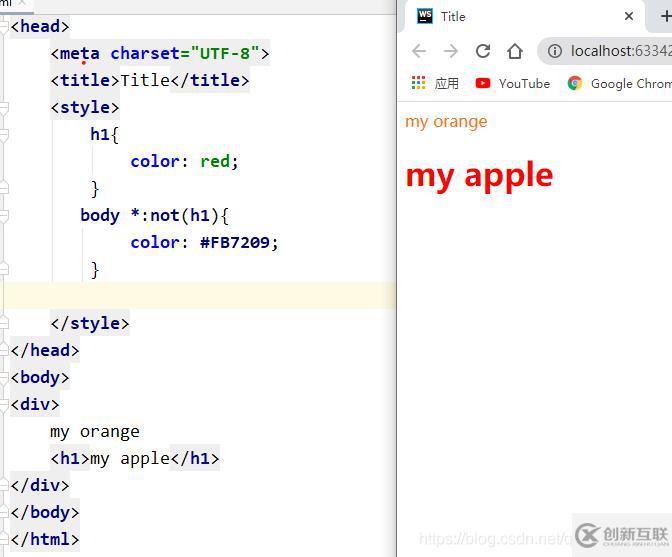The width and height of the screenshot is (672, 557).
Task: Click the 'h1{' selector line
Action: 104,135
